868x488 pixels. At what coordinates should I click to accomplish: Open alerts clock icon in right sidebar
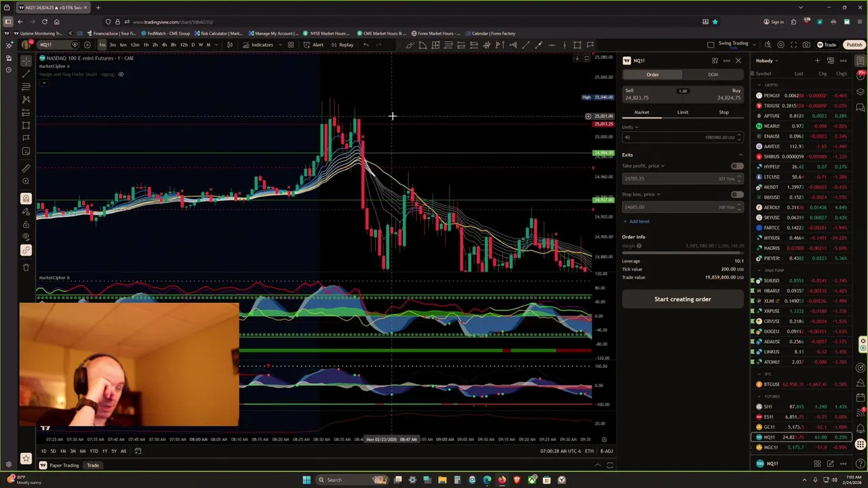coord(861,75)
